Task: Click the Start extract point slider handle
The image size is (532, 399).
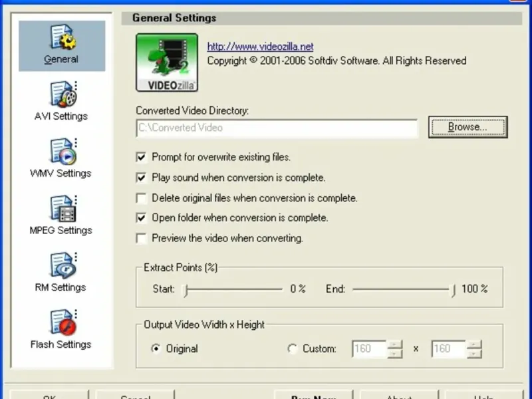Action: click(186, 290)
